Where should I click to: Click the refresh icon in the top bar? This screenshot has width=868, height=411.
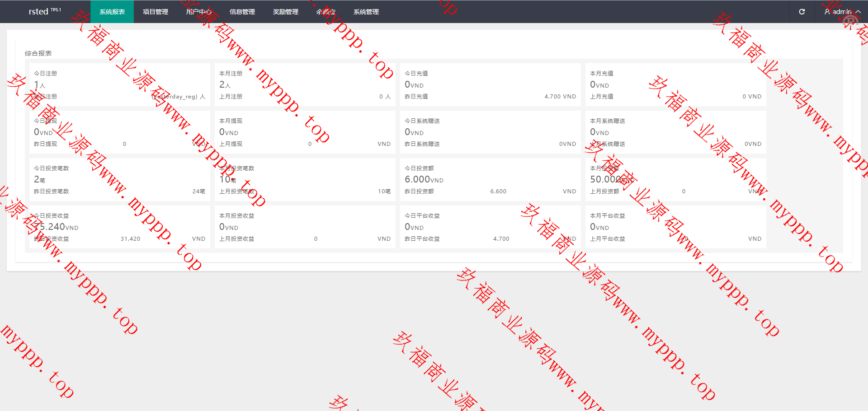(x=802, y=12)
